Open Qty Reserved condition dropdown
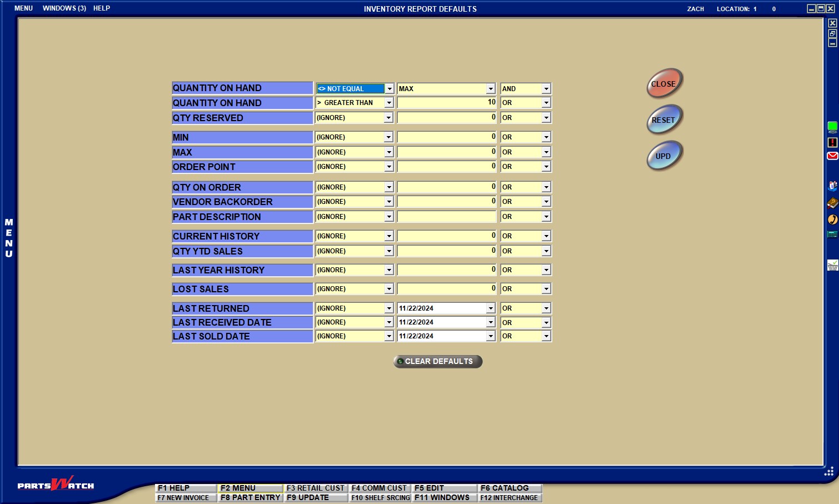 388,118
